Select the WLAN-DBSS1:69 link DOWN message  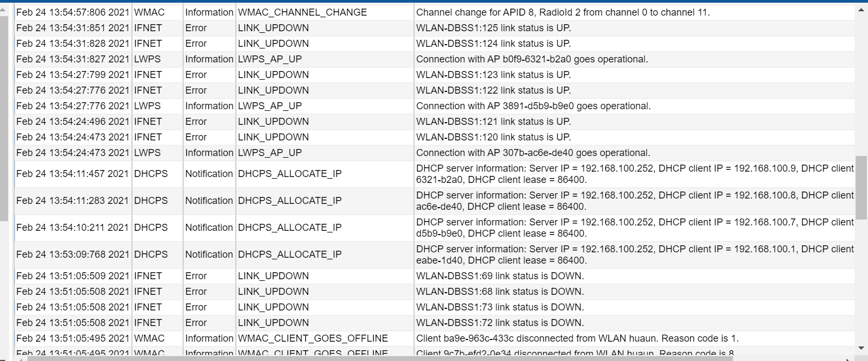[500, 276]
